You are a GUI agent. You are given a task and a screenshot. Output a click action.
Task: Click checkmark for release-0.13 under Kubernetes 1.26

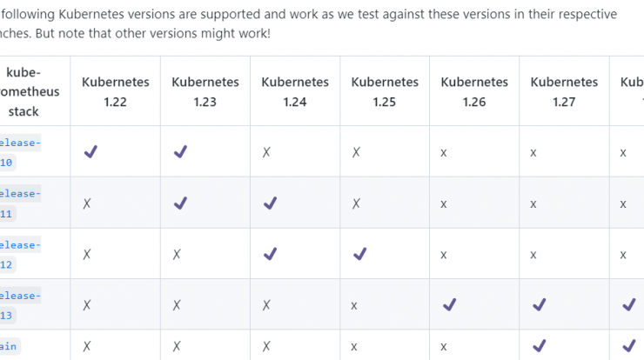pos(450,305)
